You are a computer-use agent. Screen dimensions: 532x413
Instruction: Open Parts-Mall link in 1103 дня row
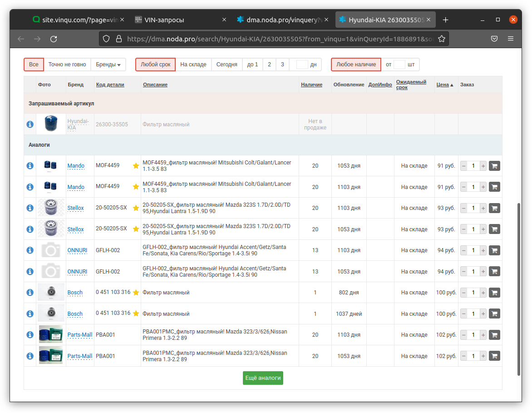click(79, 334)
